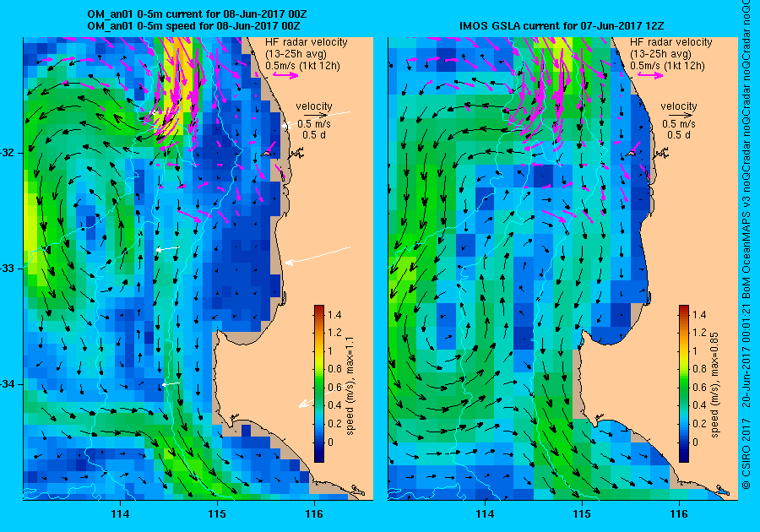The height and width of the screenshot is (532, 760).
Task: Click the '116' longitude label under right map
Action: 679,514
